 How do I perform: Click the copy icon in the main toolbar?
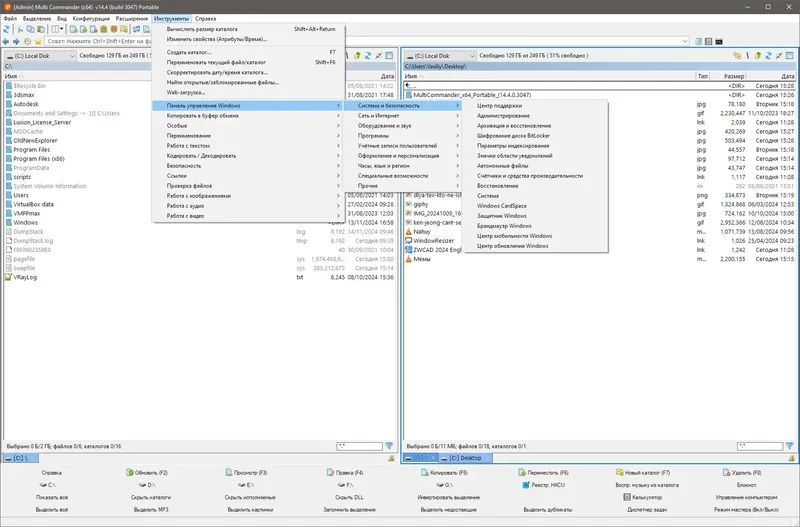tap(31, 29)
